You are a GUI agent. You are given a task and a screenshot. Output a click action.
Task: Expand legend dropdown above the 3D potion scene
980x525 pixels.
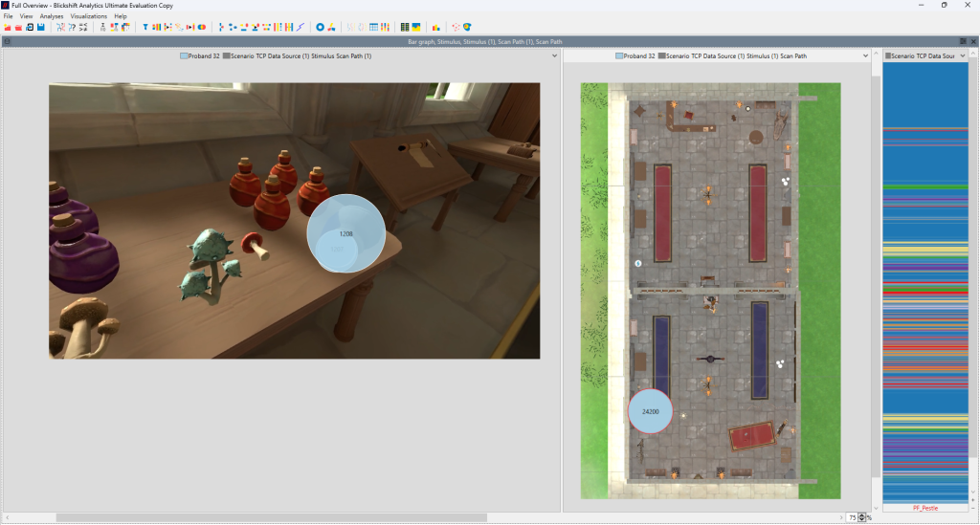554,56
